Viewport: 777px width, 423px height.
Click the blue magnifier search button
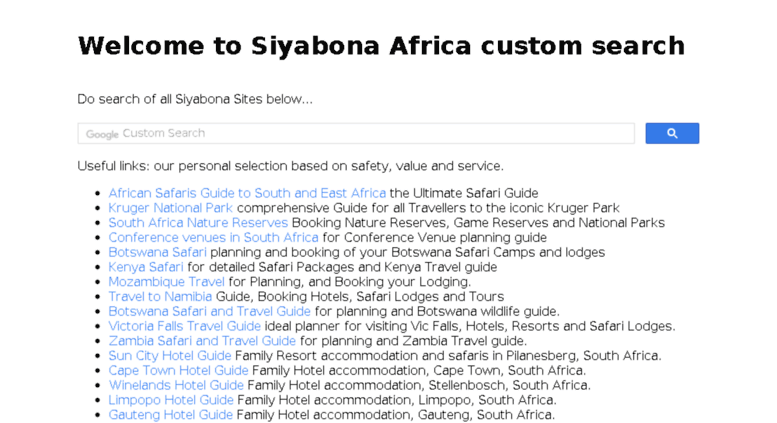point(672,133)
